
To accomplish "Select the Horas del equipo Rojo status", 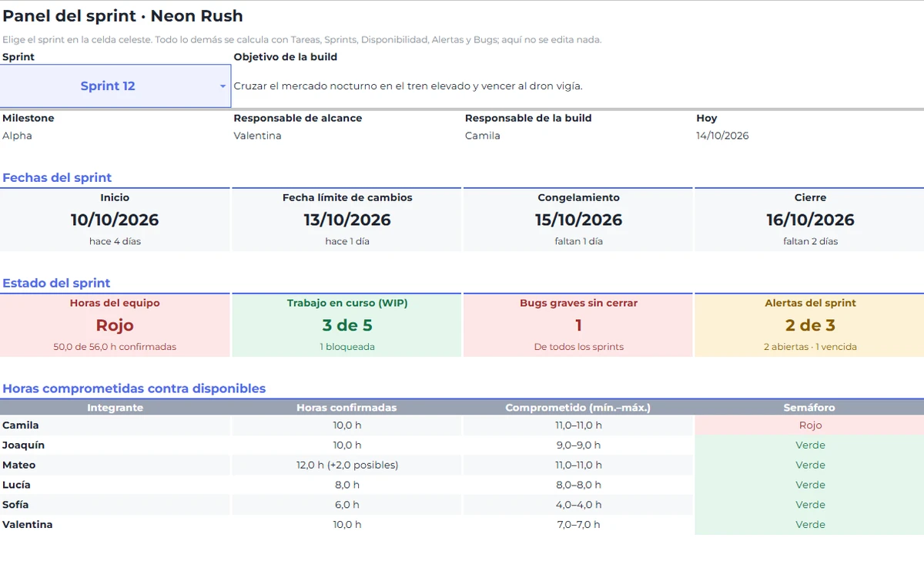I will (115, 325).
